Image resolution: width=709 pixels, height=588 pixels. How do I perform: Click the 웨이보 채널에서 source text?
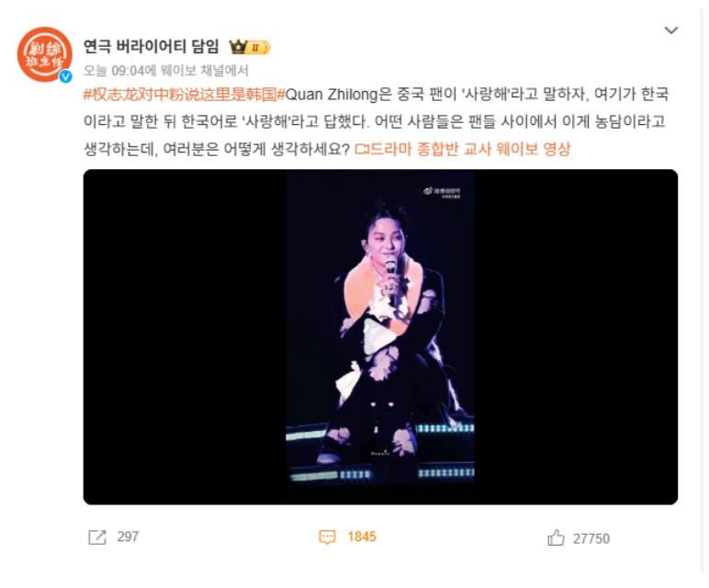point(205,71)
